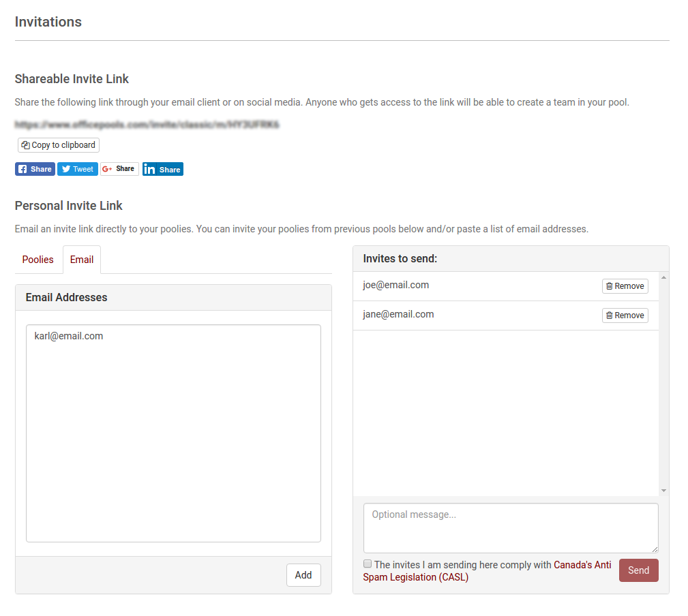
Task: Share via the Google+ button
Action: point(119,169)
